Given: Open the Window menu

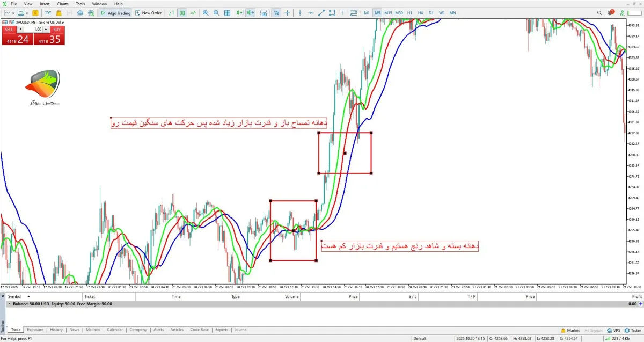Looking at the screenshot, I should pos(99,4).
